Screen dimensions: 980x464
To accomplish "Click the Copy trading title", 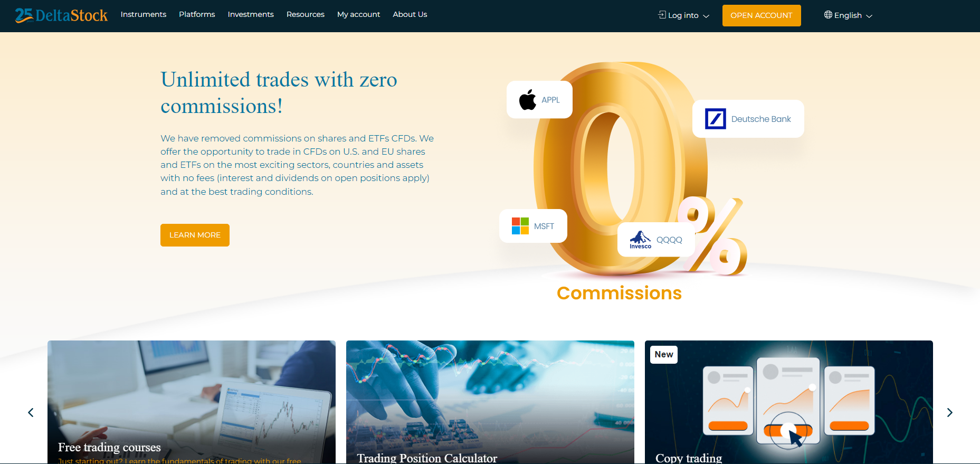I will 689,458.
